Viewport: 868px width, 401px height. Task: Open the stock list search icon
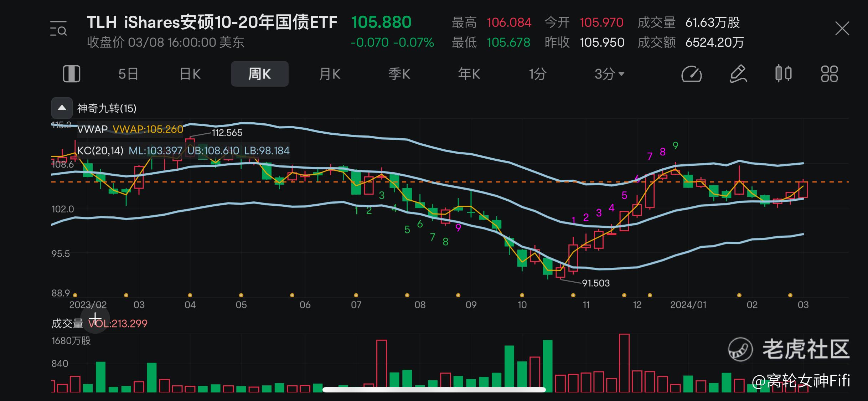tap(58, 29)
